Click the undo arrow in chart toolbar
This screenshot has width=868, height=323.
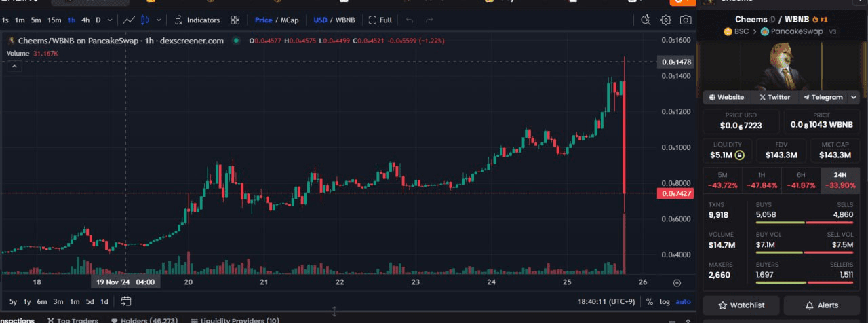pyautogui.click(x=410, y=20)
